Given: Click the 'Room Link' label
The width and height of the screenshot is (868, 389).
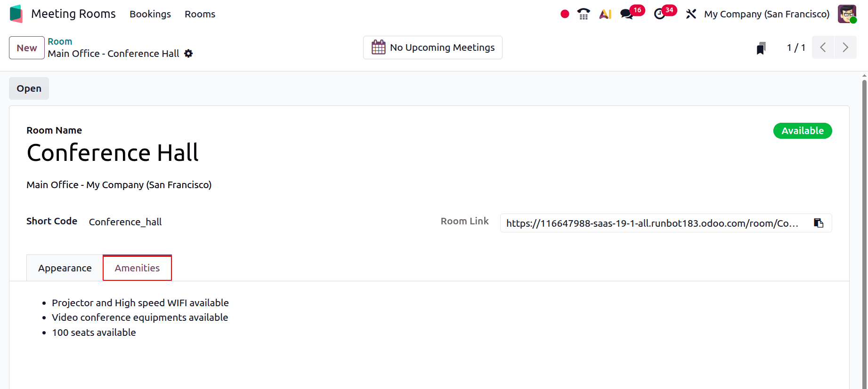Looking at the screenshot, I should pyautogui.click(x=464, y=221).
